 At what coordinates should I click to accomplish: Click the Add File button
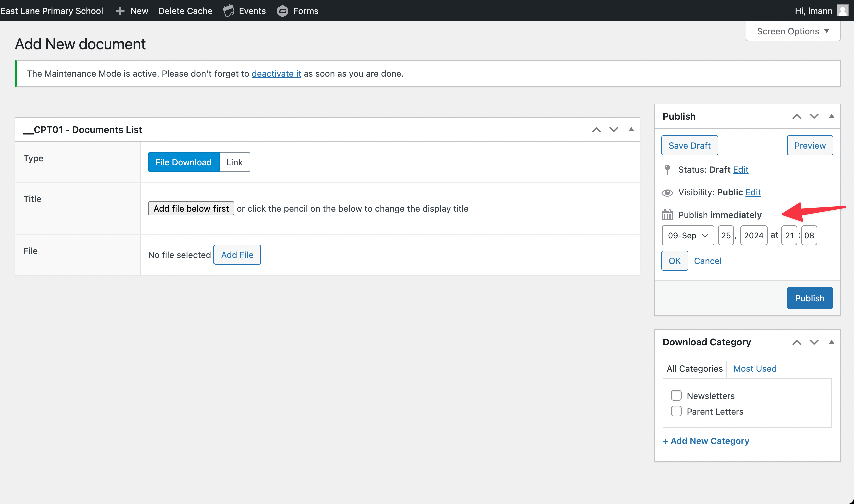coord(237,255)
